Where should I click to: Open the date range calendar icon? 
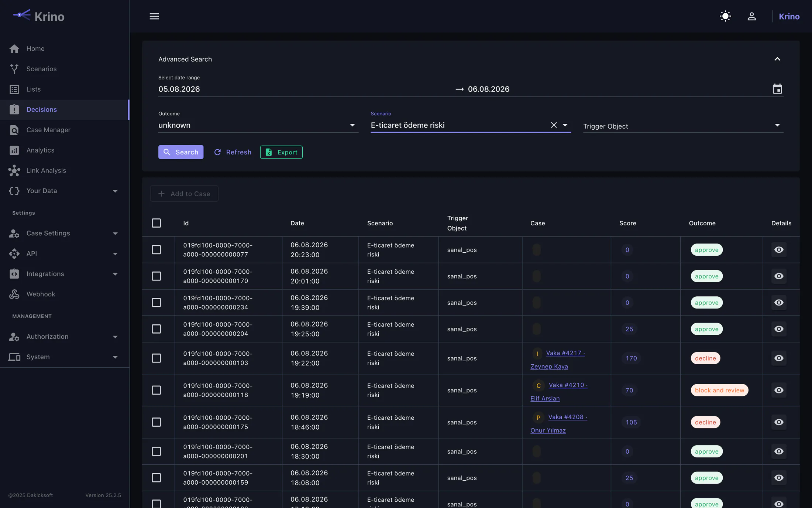coord(777,89)
